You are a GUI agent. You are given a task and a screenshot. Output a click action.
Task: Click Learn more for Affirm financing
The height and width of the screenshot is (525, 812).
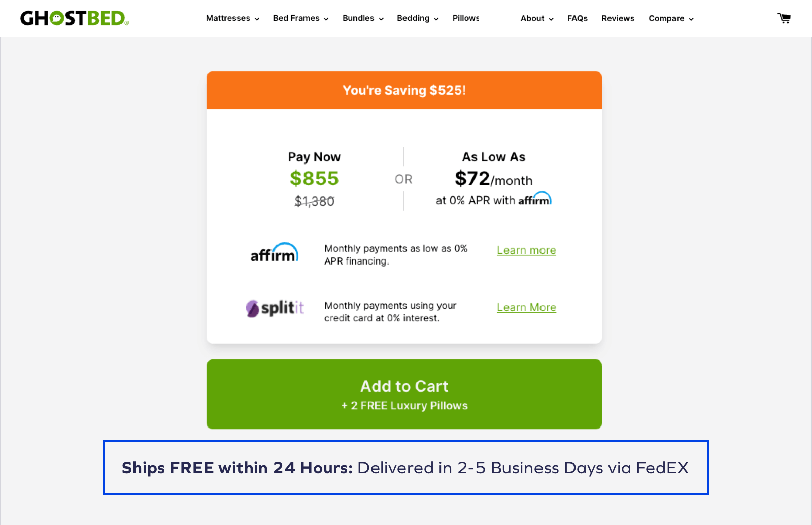pyautogui.click(x=526, y=250)
